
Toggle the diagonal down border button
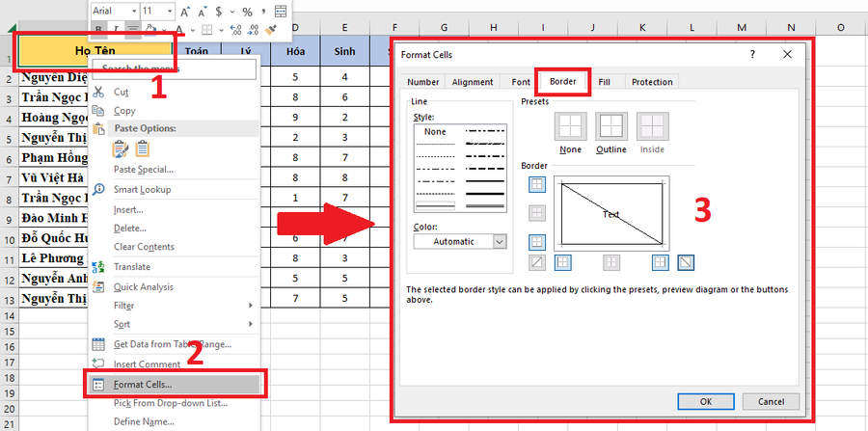686,262
